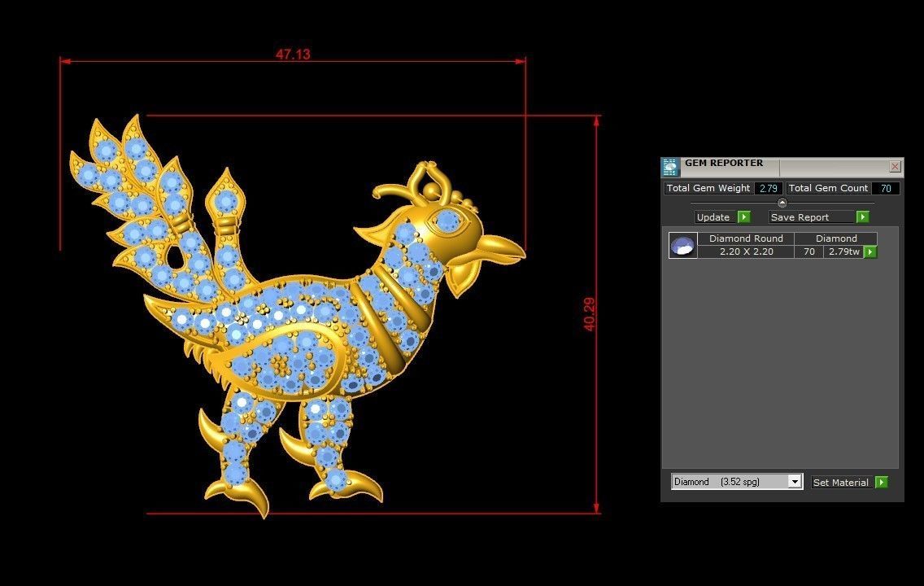Image resolution: width=924 pixels, height=586 pixels.
Task: Click the '2.79tw' weight cell
Action: click(x=843, y=251)
